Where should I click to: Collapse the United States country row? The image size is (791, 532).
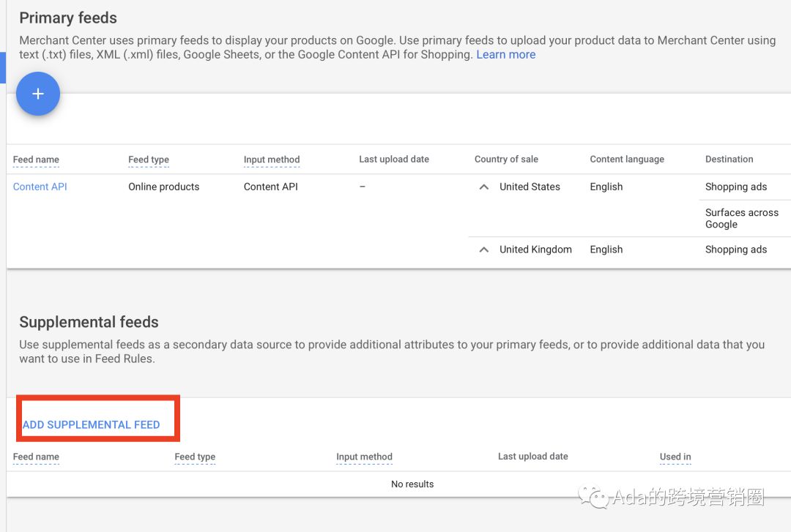pos(483,187)
